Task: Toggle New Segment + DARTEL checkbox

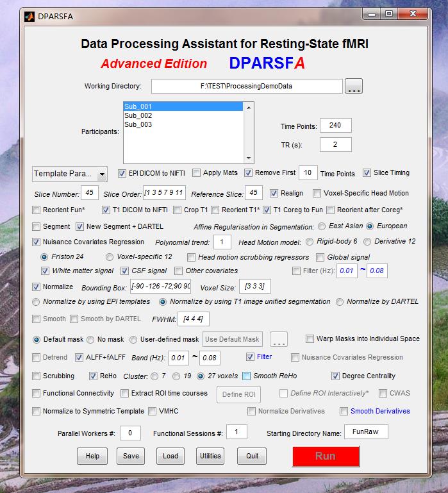Action: pos(79,227)
